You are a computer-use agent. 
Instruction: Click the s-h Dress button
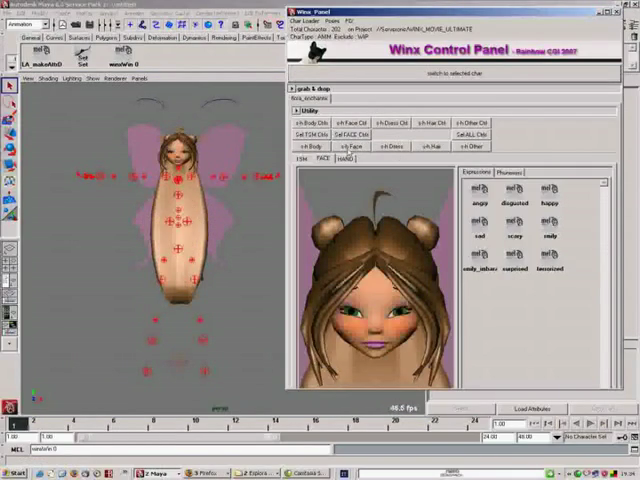coord(391,147)
